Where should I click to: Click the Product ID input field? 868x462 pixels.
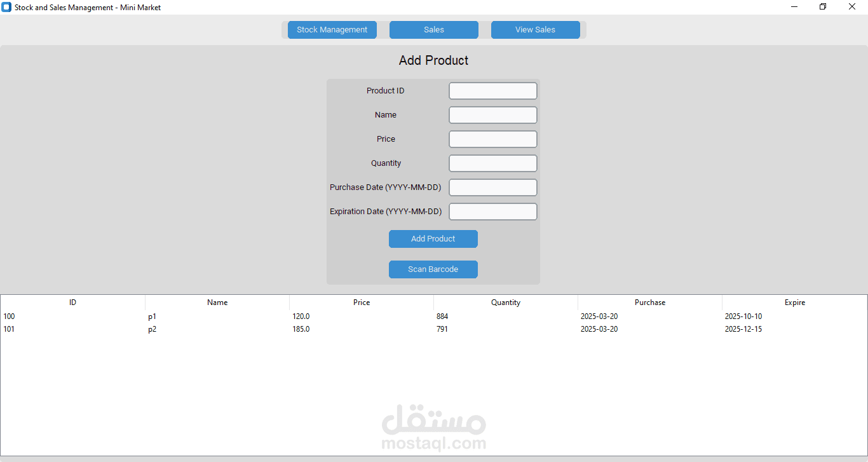[493, 91]
